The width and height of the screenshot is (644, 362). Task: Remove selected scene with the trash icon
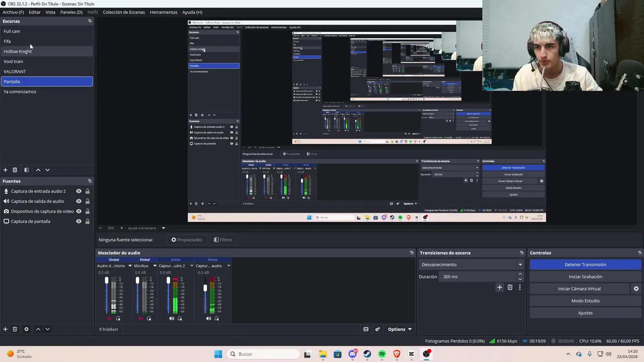point(15,170)
